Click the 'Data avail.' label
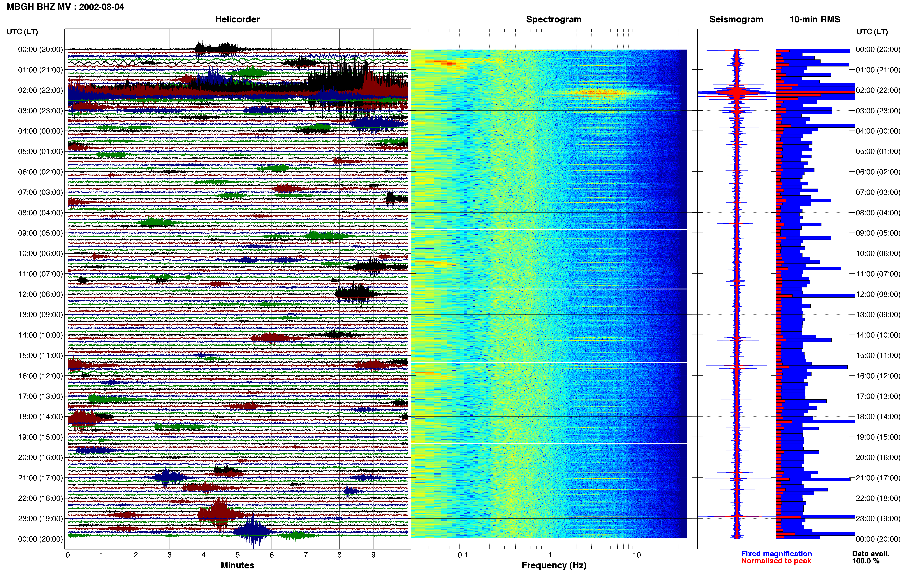 pyautogui.click(x=870, y=554)
